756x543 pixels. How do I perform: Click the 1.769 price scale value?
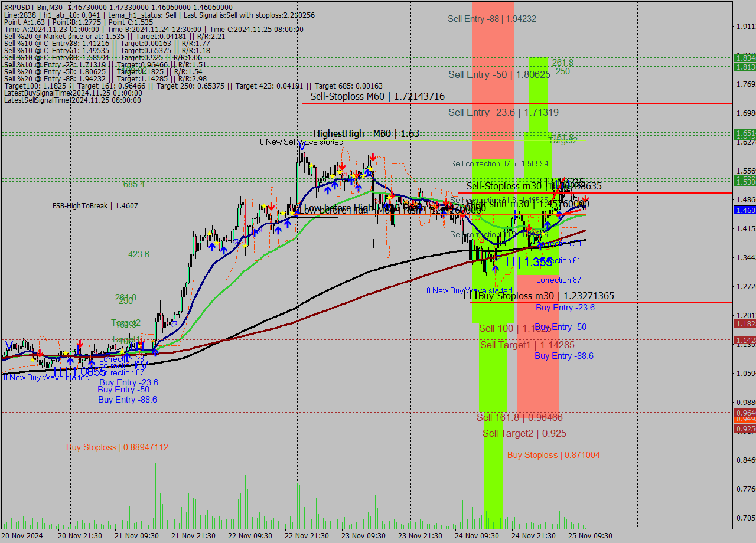(746, 84)
